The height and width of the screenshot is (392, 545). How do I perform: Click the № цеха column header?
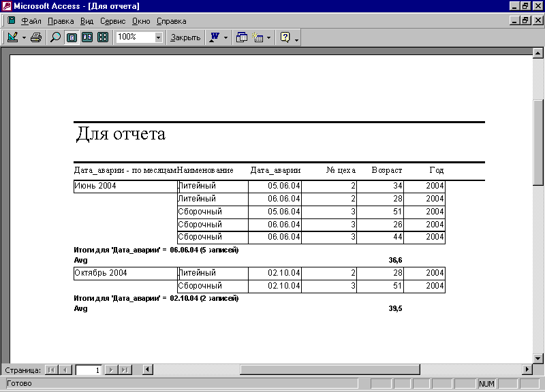341,170
